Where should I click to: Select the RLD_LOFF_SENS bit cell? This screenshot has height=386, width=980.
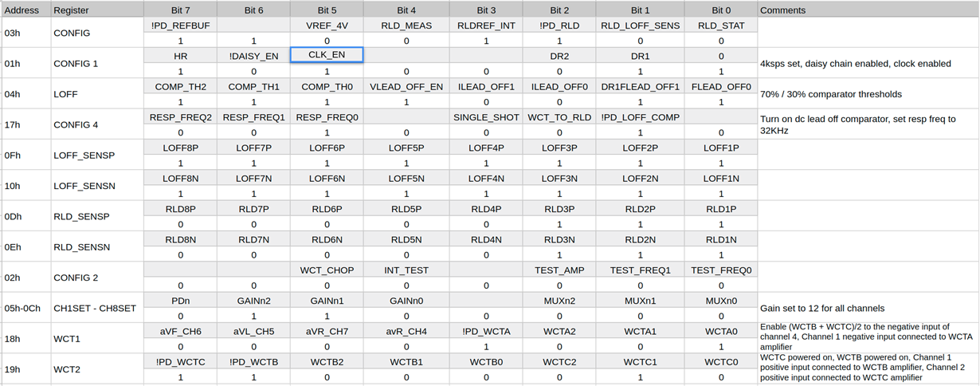coord(640,26)
